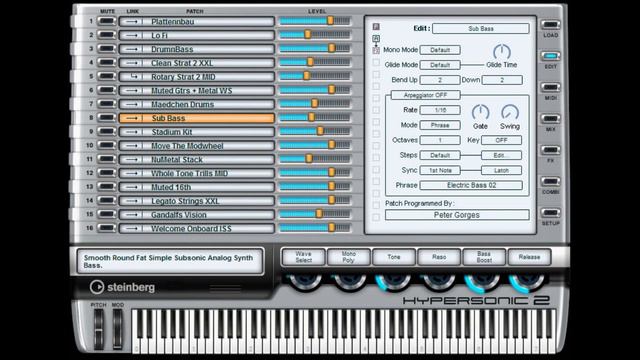The image size is (640, 360).
Task: Click the arpeggiator Gate knob
Action: 480,113
